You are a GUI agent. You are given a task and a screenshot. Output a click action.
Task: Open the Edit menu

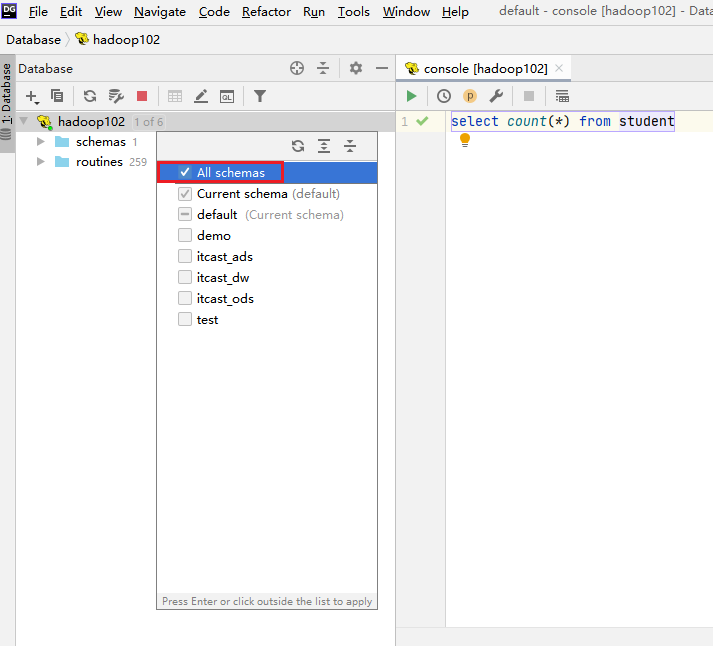tap(70, 11)
